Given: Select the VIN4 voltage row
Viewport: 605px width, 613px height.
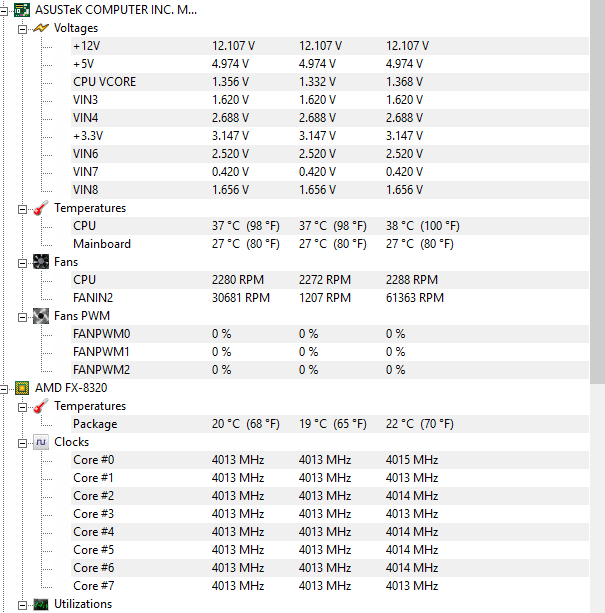Looking at the screenshot, I should pyautogui.click(x=329, y=118).
